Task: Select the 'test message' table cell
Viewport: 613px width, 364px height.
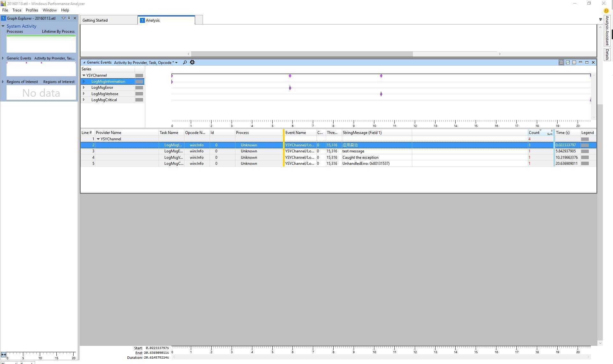Action: [x=377, y=151]
